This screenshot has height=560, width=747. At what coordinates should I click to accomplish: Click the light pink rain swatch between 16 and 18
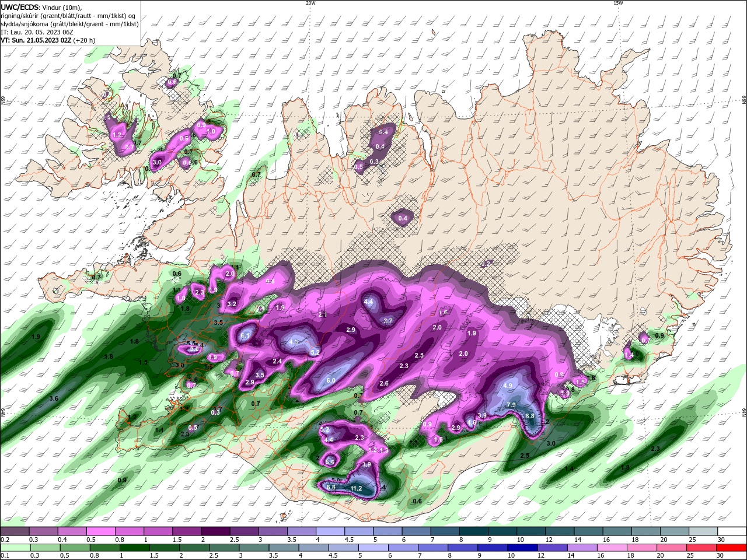[x=613, y=548]
